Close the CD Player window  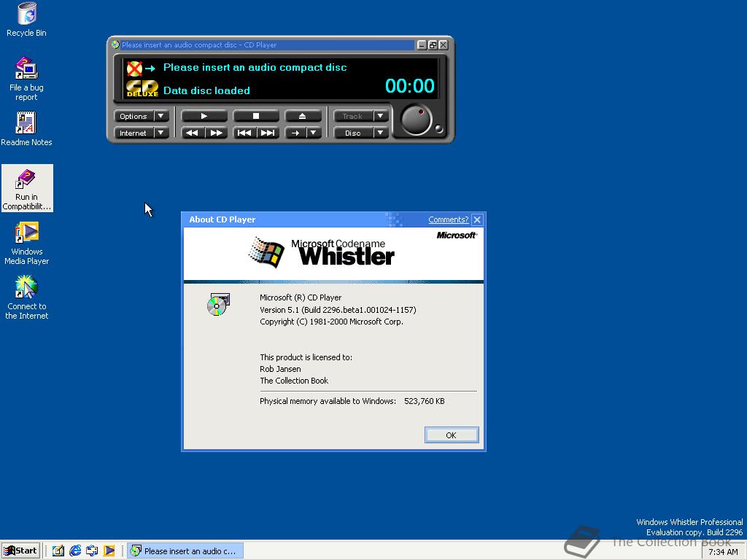443,44
